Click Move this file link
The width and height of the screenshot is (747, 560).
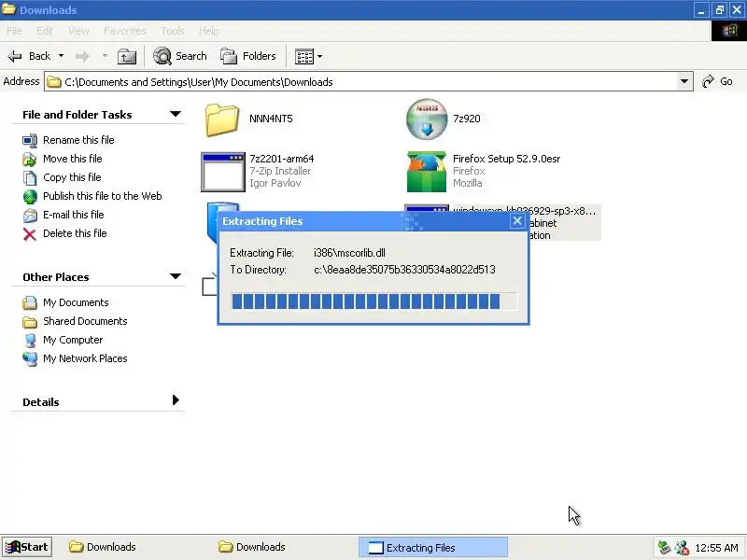tap(73, 159)
